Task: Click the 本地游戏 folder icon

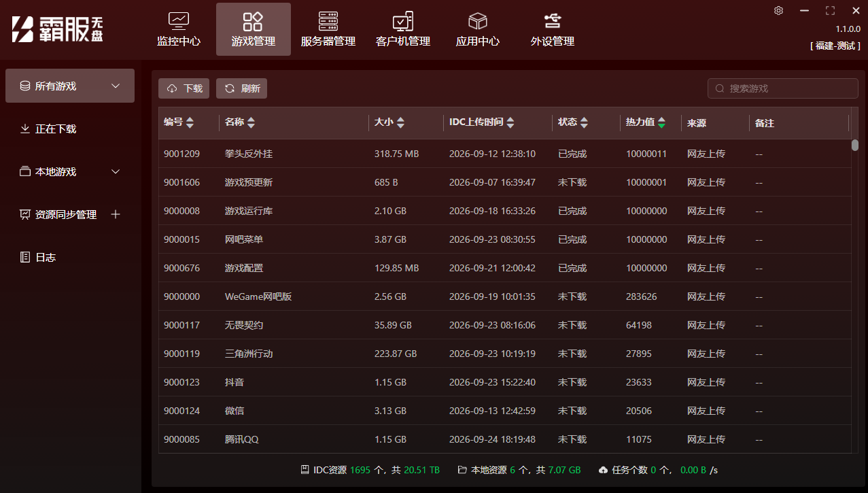Action: coord(25,171)
